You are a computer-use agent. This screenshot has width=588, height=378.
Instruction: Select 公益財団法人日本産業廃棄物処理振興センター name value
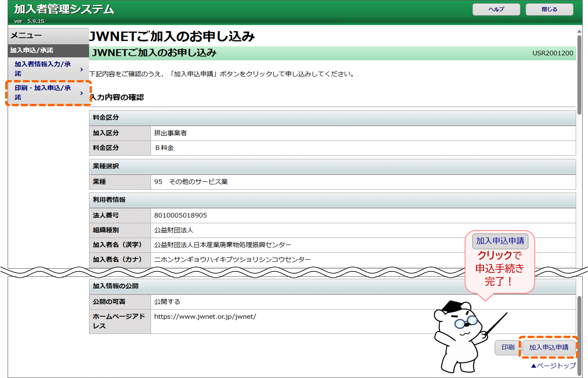point(222,245)
